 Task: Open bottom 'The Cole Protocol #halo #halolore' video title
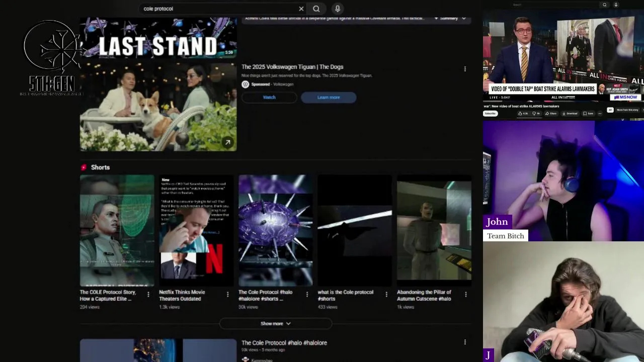[x=284, y=343]
